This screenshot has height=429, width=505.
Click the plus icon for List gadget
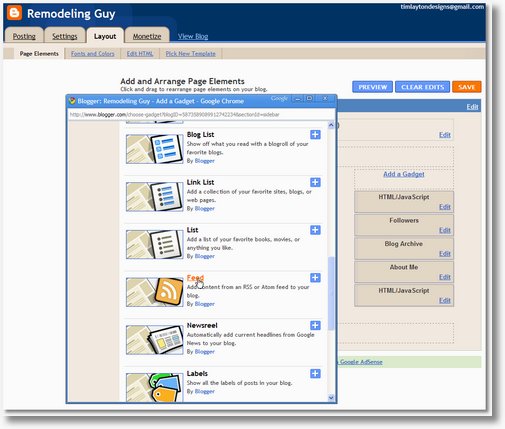[x=315, y=230]
